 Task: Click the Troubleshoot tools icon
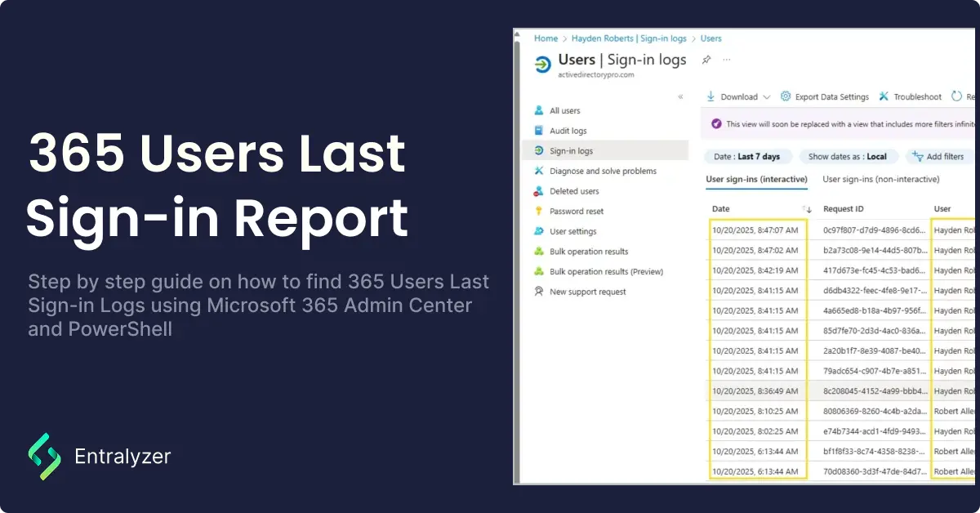(x=884, y=96)
